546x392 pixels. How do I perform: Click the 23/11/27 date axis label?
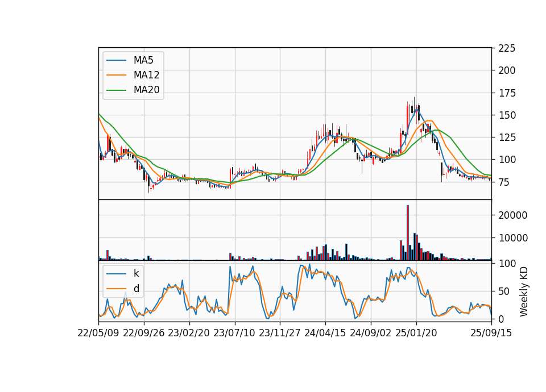[x=280, y=333]
